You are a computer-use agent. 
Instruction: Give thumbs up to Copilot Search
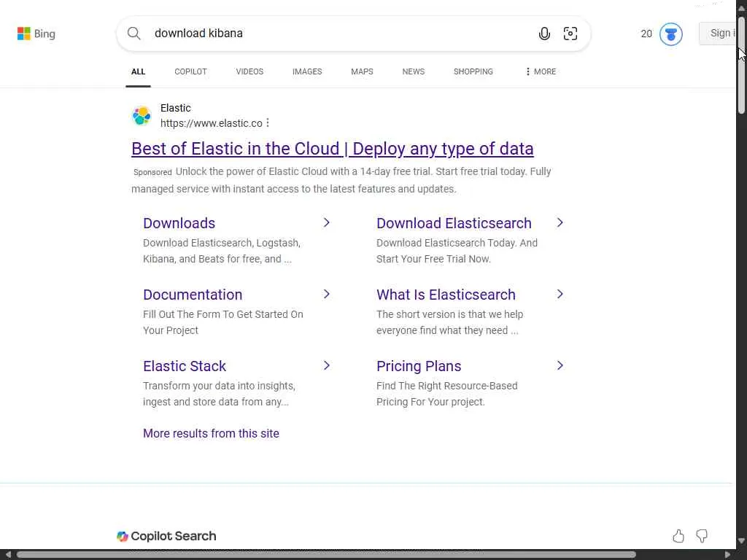[678, 537]
